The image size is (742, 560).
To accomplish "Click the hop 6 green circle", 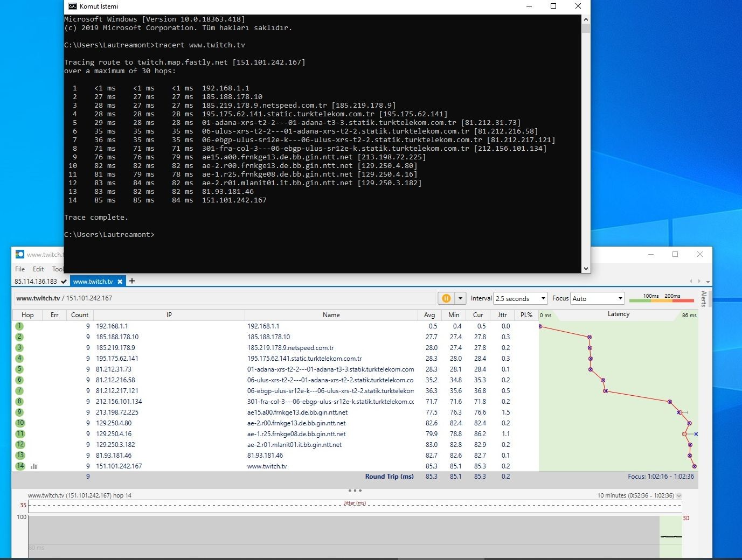I will tap(19, 380).
